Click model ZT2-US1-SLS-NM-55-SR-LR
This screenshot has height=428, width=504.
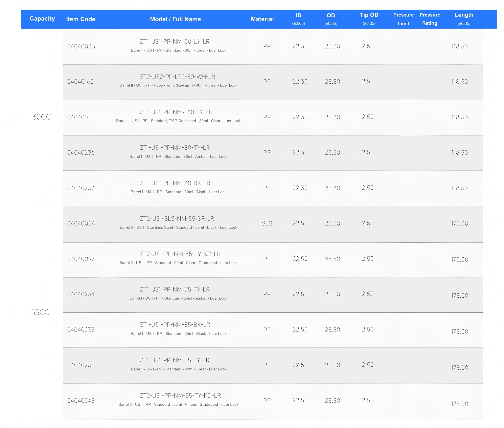coord(177,219)
